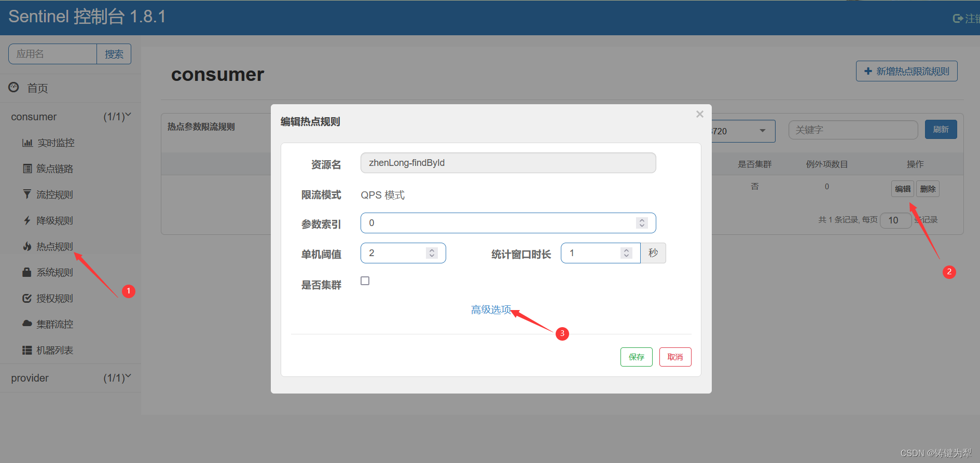Open 授权规则 in the sidebar
The width and height of the screenshot is (980, 463).
pyautogui.click(x=54, y=298)
